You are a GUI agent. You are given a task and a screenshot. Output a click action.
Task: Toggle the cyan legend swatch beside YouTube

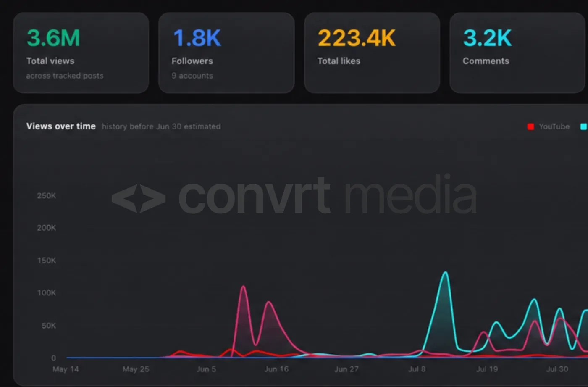click(x=584, y=126)
